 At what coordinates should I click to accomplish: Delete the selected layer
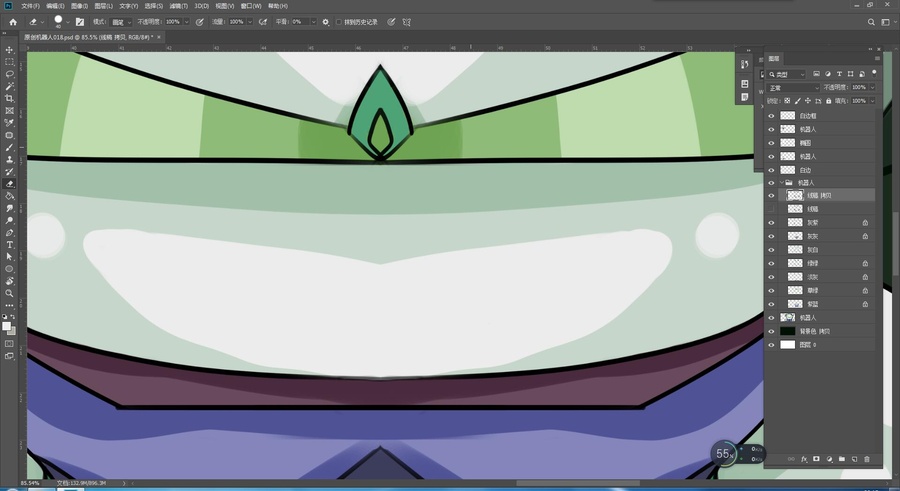(867, 459)
